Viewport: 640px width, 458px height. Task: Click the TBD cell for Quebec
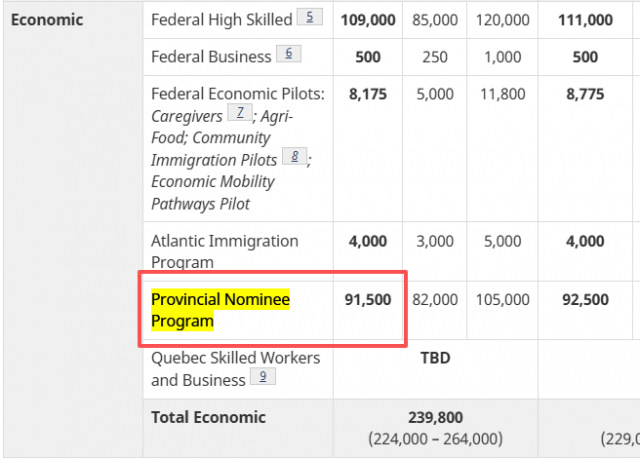[x=435, y=357]
